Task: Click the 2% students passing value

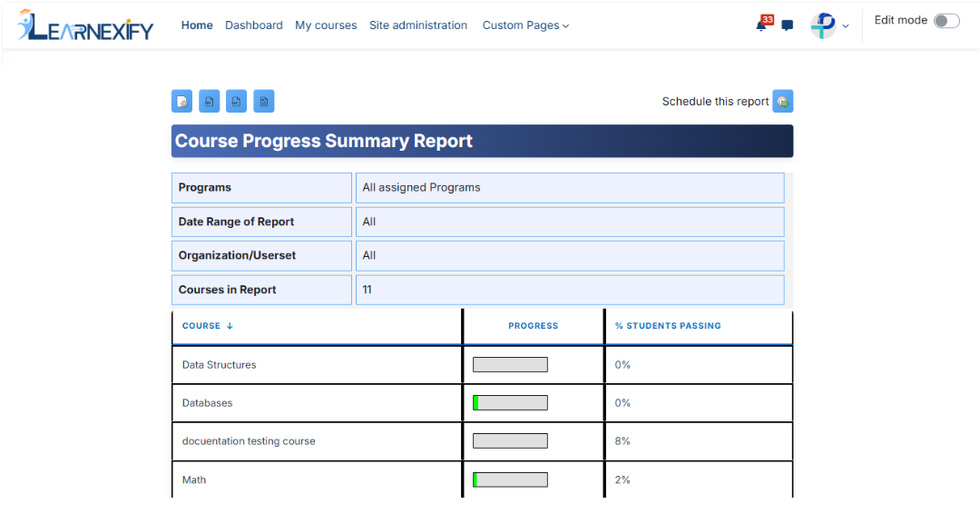Action: [x=622, y=480]
